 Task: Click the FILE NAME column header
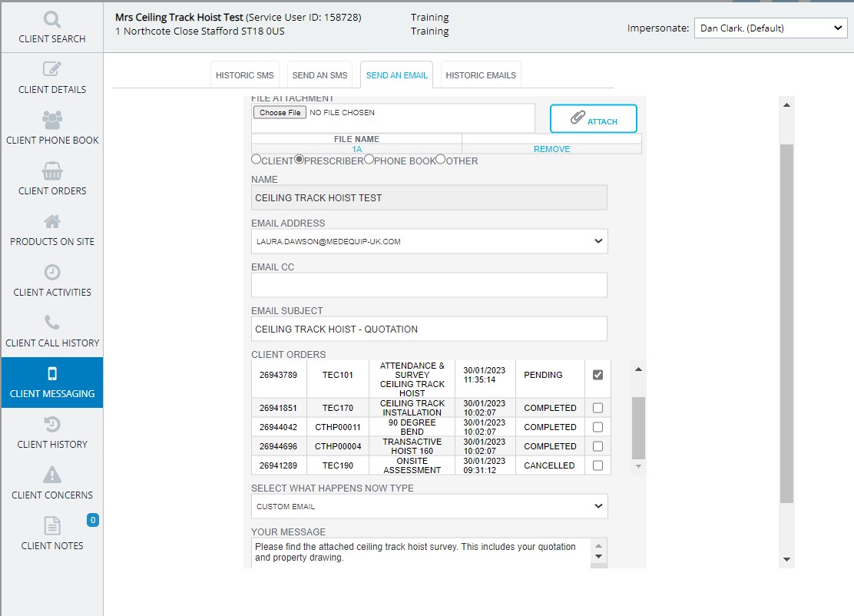357,140
